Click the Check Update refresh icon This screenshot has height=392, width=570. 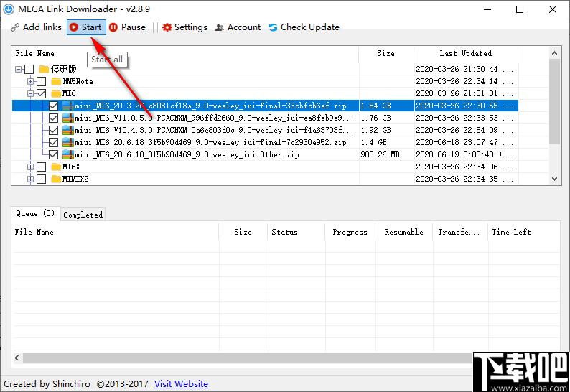pos(273,27)
